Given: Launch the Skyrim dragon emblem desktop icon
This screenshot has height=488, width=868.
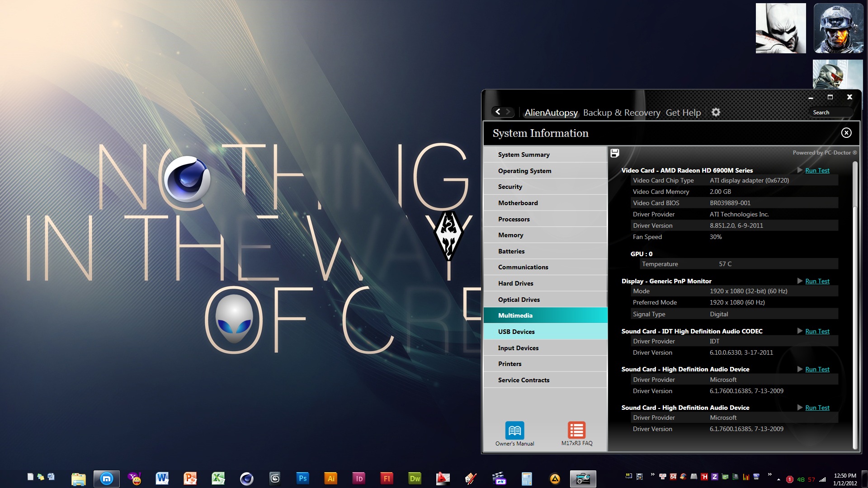Looking at the screenshot, I should coord(448,235).
